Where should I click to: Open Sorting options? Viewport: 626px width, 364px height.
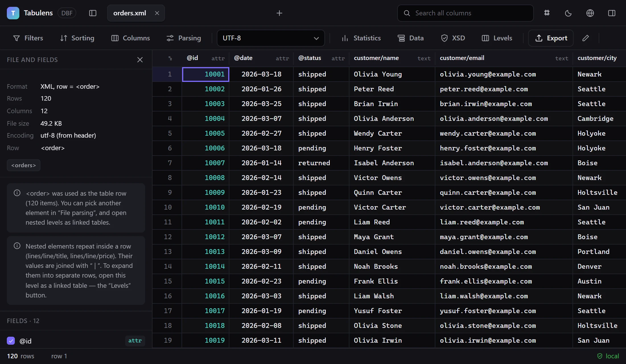(77, 38)
